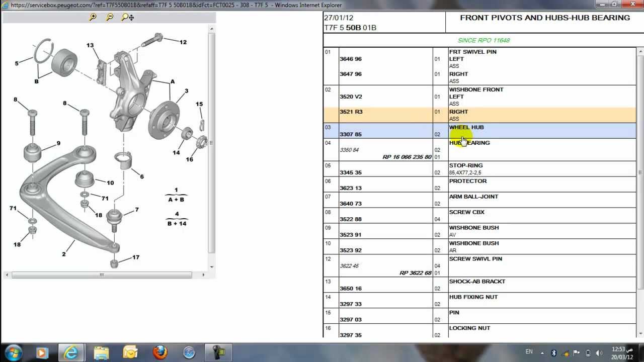Select part number 3520 V2

coord(351,97)
